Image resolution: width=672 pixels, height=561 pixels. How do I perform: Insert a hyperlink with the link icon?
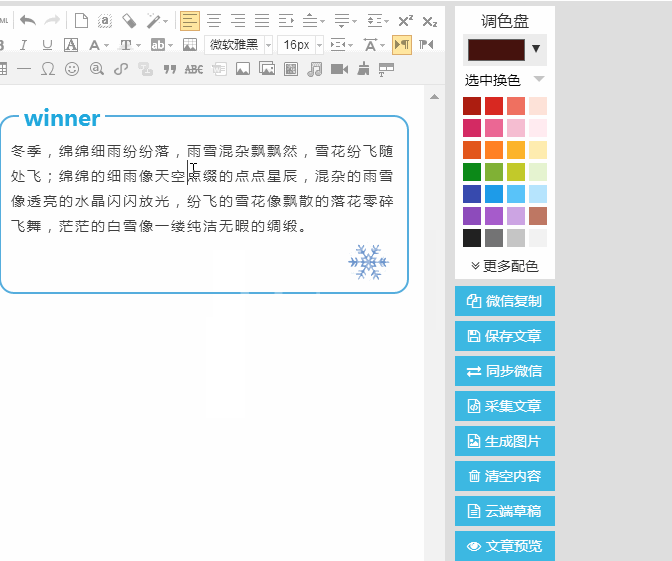click(121, 69)
